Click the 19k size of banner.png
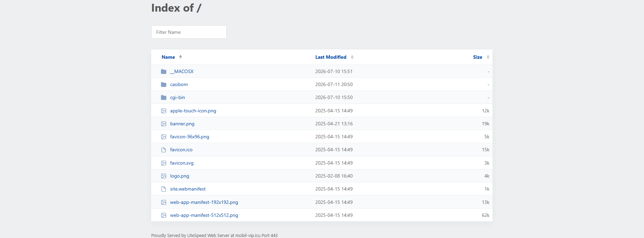The width and height of the screenshot is (644, 238). point(486,124)
